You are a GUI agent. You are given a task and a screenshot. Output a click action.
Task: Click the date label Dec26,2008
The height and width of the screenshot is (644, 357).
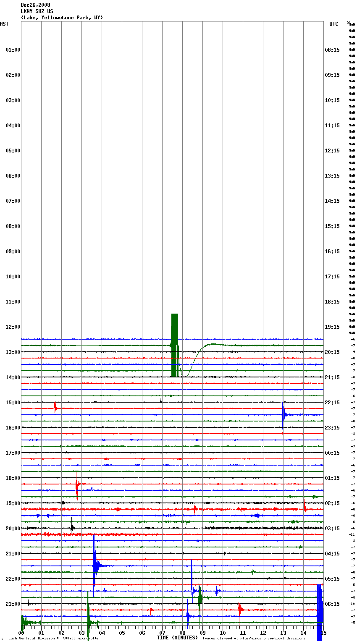(35, 5)
